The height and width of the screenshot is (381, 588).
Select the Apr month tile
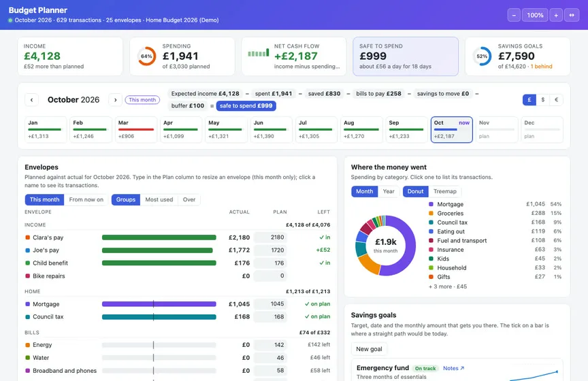pos(181,129)
